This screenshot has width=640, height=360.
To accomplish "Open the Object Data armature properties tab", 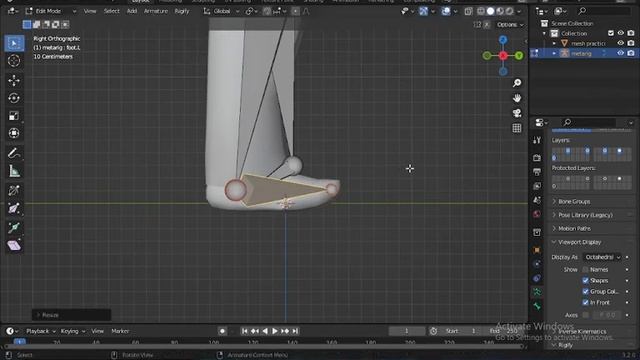I will pyautogui.click(x=537, y=292).
